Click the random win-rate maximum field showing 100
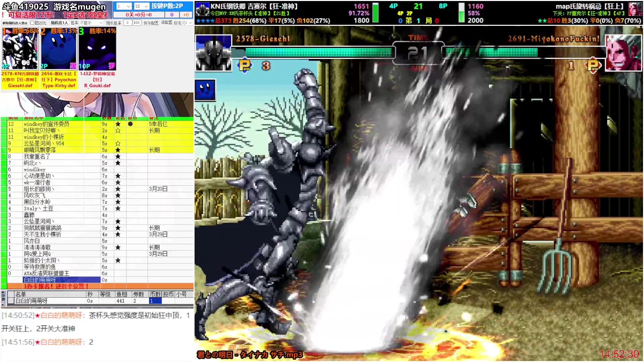This screenshot has width=644, height=362. [137, 23]
